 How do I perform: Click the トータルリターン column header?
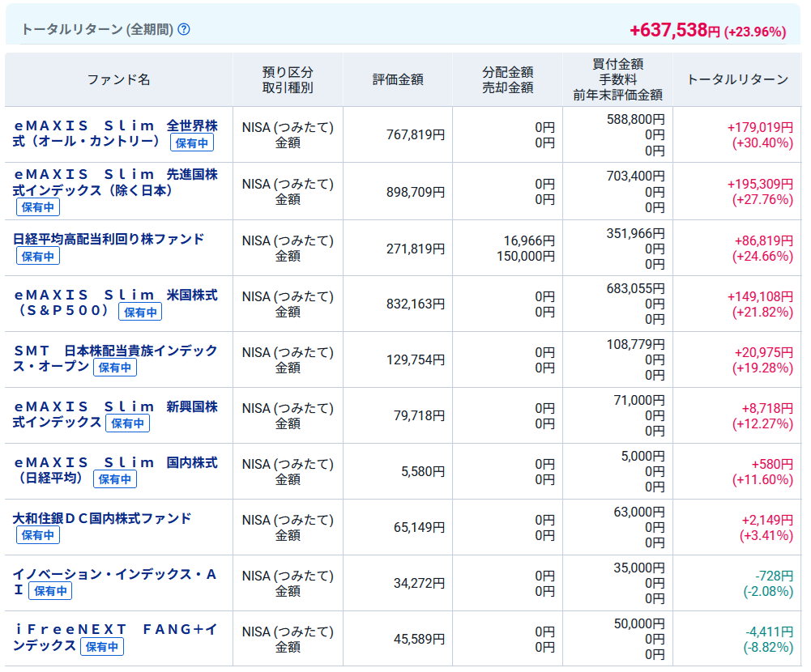[x=737, y=79]
